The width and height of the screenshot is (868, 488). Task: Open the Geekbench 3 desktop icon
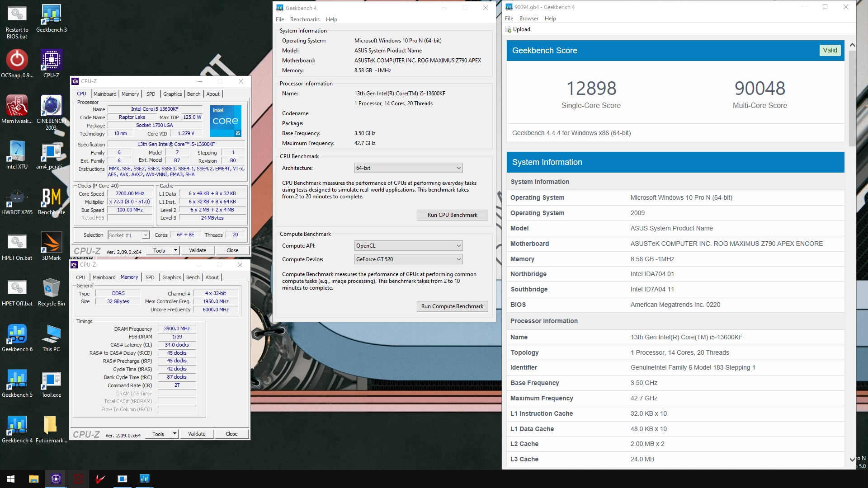coord(51,19)
